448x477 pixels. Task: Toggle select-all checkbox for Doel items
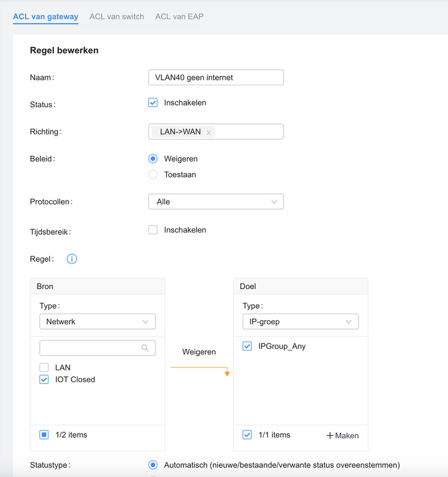coord(247,435)
